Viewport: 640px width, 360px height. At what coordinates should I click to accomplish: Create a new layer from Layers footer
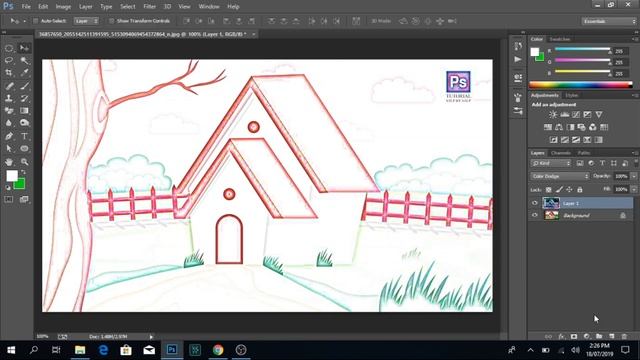coord(611,336)
